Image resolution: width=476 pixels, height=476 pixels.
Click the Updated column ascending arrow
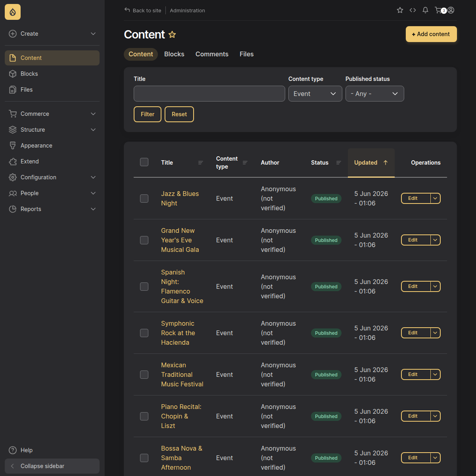386,163
